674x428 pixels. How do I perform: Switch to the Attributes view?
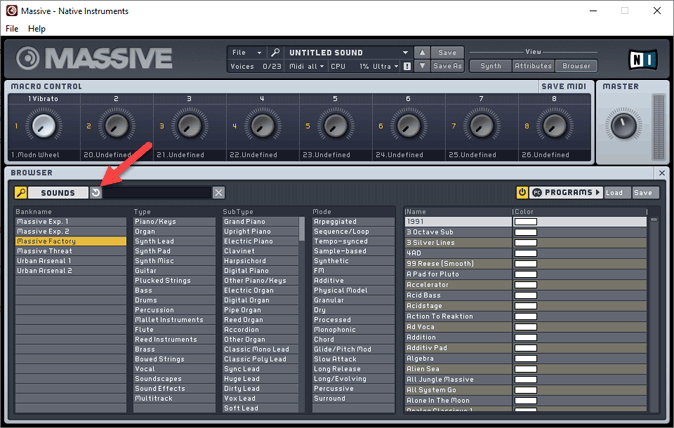pos(533,66)
